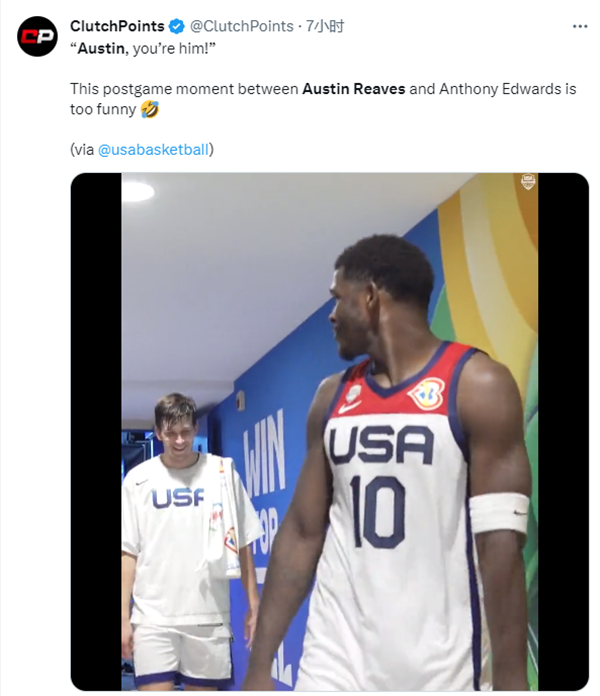Click the FIBA World Cup logo on jersey
This screenshot has height=696, width=600.
pos(425,393)
